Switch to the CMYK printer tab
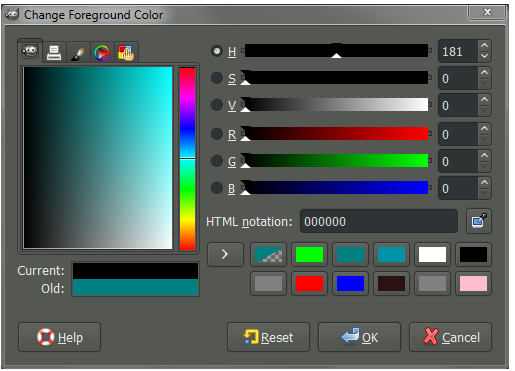Screen dimensions: 515x371 coord(54,53)
